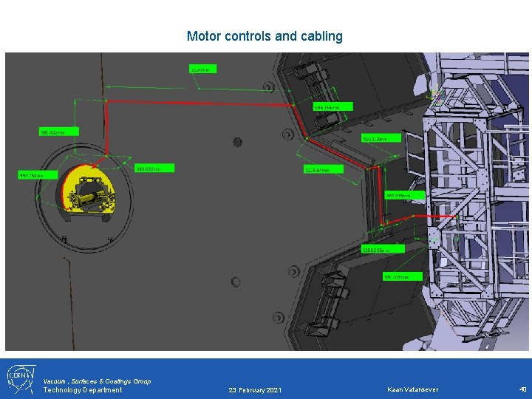Click the author name 'Kaan Vatansever'

(x=412, y=389)
